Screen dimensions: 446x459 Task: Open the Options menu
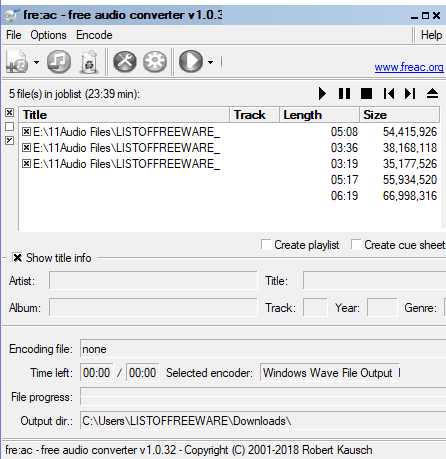pos(48,35)
